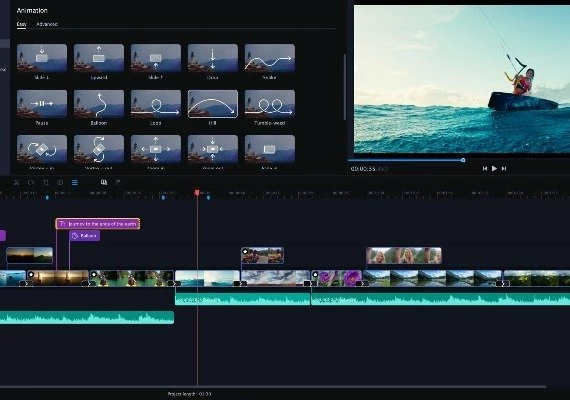Image resolution: width=570 pixels, height=400 pixels.
Task: Select the 'Journey to the ends of the earth' title clip
Action: [97, 224]
